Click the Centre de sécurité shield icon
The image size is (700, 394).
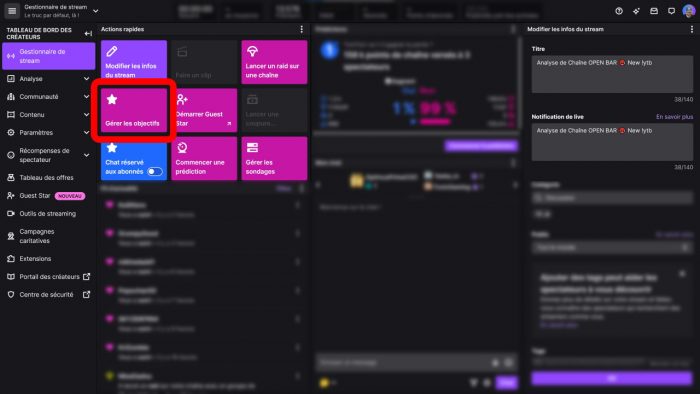[x=11, y=294]
